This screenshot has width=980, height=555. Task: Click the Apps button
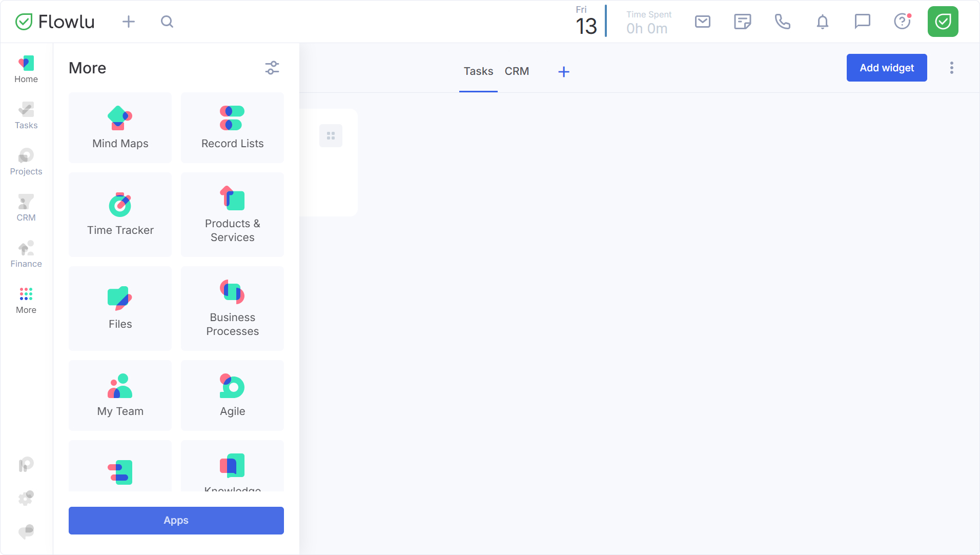(x=176, y=520)
